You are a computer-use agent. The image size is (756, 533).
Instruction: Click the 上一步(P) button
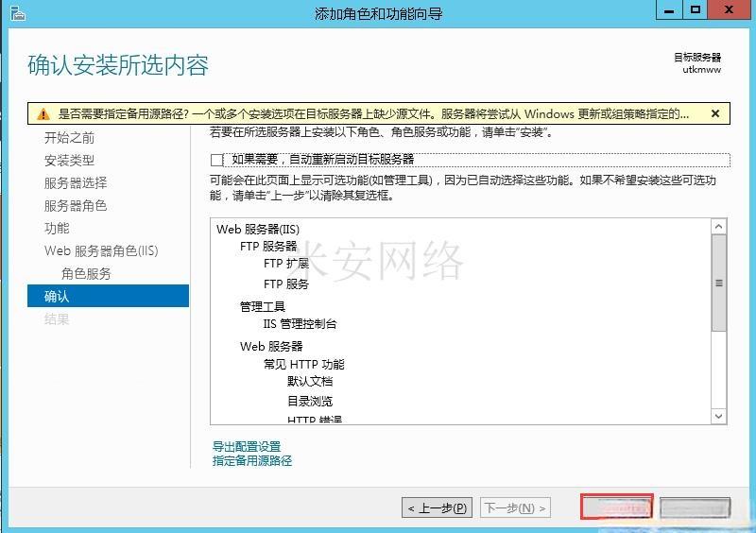(x=437, y=507)
